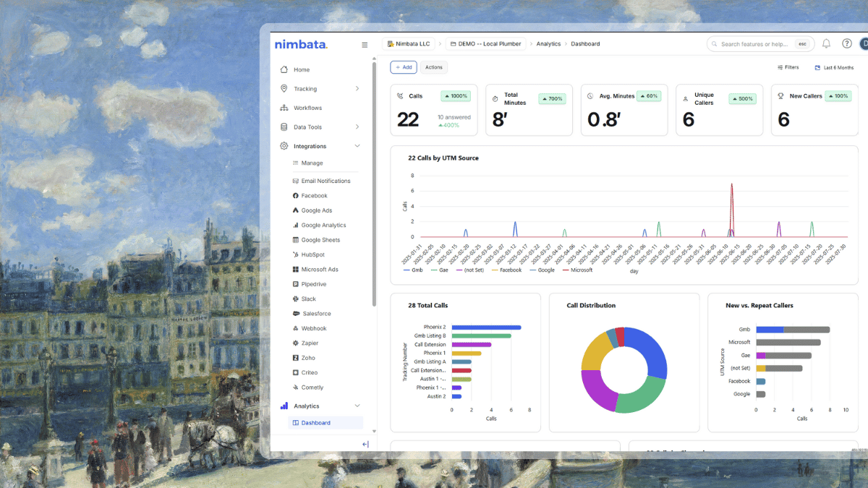Viewport: 868px width, 488px height.
Task: Click the Webhook icon in sidebar
Action: pyautogui.click(x=295, y=328)
